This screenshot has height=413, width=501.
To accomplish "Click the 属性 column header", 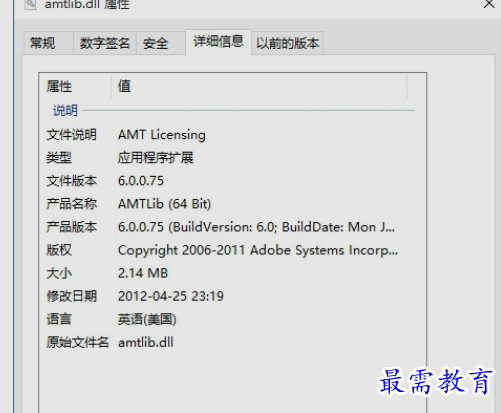I will click(x=59, y=86).
